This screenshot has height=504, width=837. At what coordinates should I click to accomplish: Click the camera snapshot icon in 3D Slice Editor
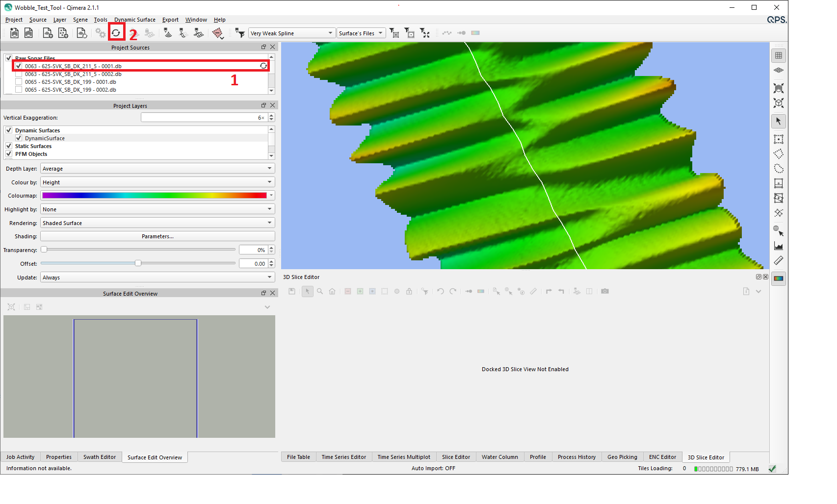[604, 291]
